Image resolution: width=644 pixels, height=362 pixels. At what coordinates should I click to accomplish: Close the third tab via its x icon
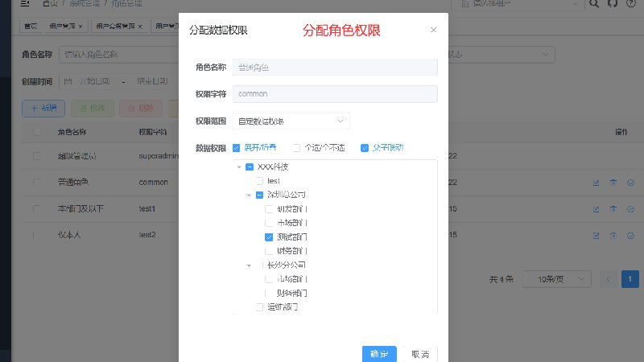click(x=140, y=27)
